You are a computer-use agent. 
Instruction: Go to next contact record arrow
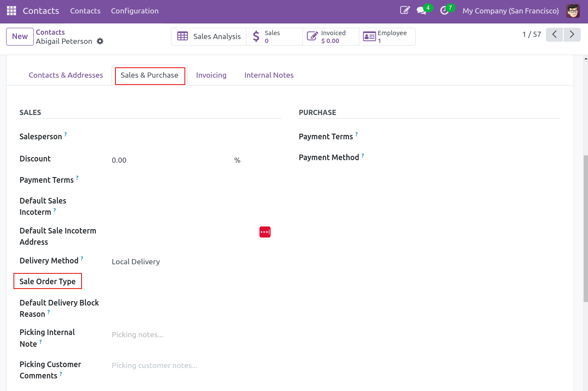(x=572, y=34)
